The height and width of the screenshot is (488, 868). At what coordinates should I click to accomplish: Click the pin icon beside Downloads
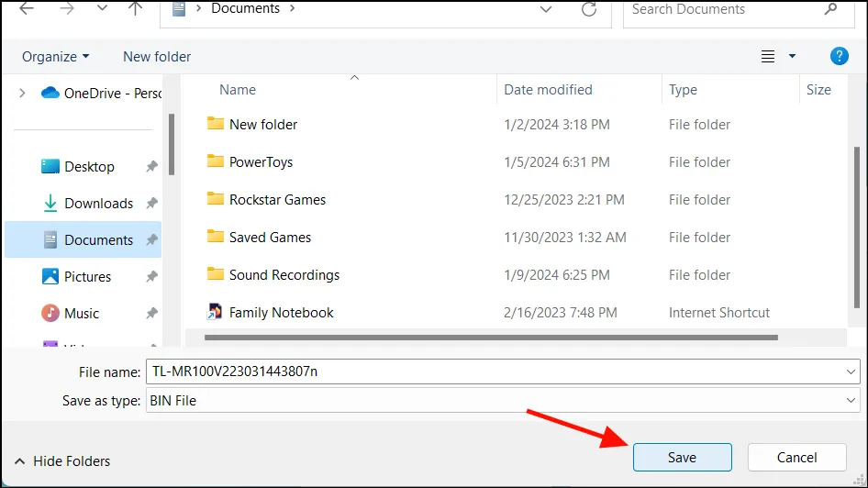tap(151, 203)
